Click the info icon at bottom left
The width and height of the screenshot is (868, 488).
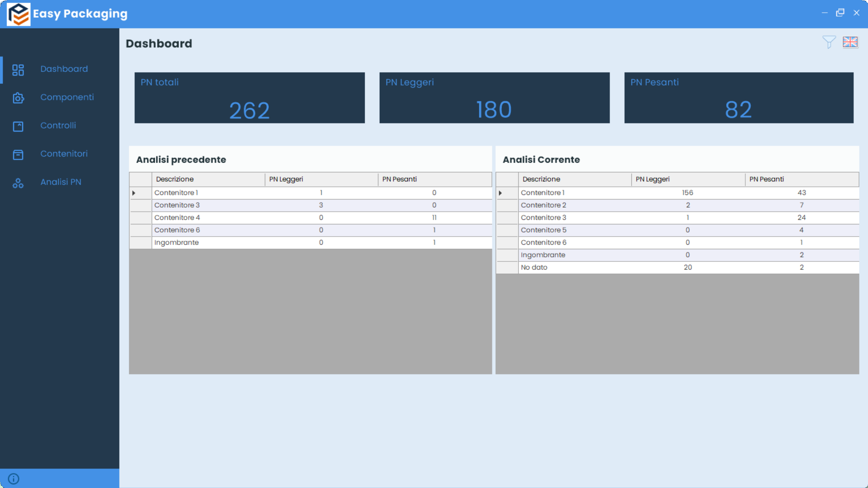point(14,479)
